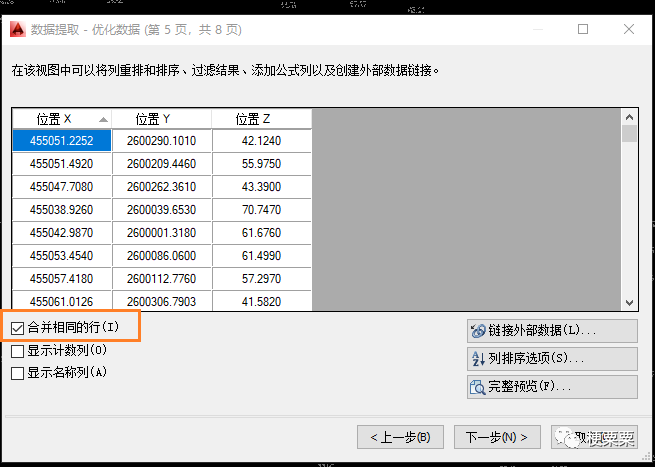Select cell 41.5820
655x467 pixels.
tap(261, 301)
